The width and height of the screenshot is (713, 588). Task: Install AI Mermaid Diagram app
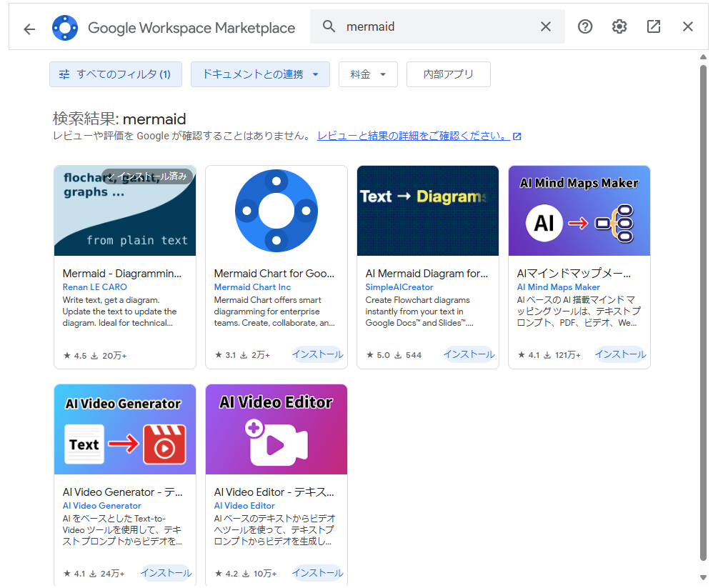click(x=469, y=354)
